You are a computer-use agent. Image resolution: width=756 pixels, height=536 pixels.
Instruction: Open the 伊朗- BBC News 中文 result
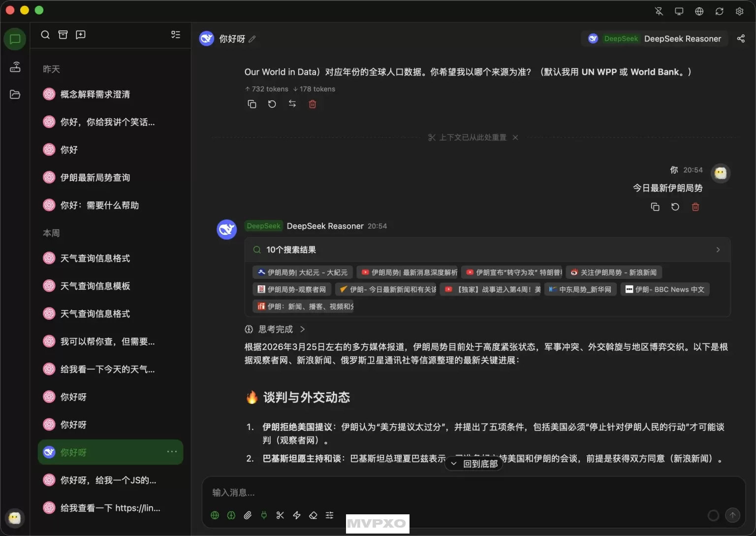665,289
